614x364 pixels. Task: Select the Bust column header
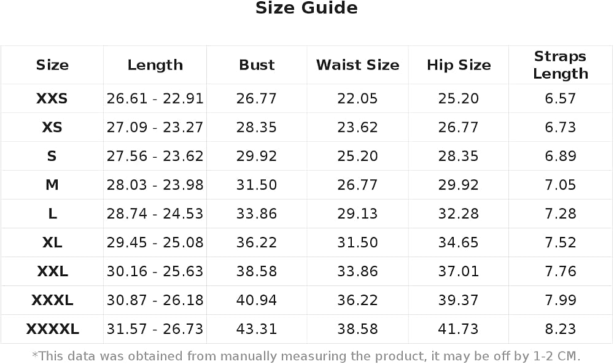coord(257,65)
